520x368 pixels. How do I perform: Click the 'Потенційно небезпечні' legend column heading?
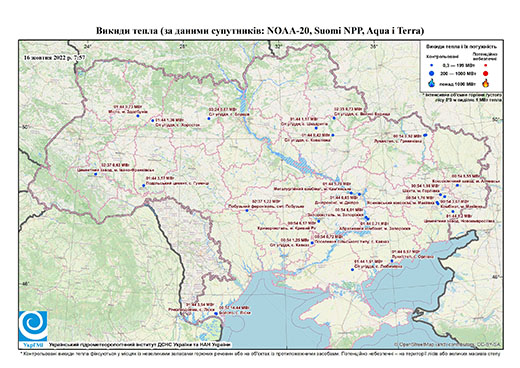click(x=485, y=56)
